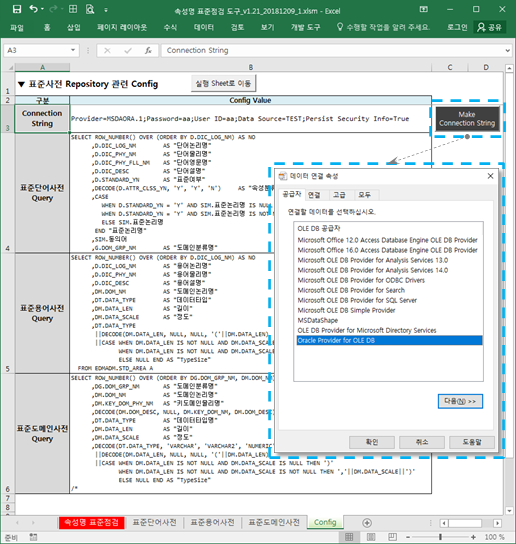Viewport: 516px width, 544px height.
Task: Open the 개발 도구 ribbon tab
Action: point(305,27)
